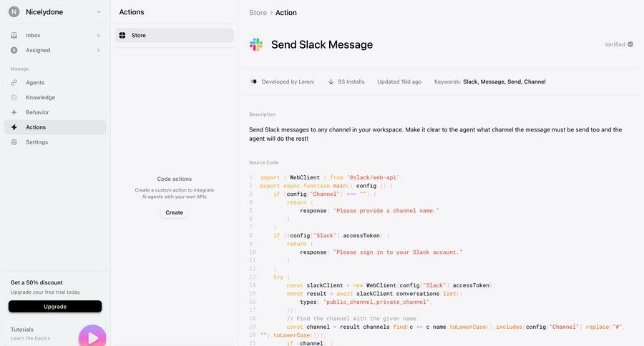Image resolution: width=644 pixels, height=346 pixels.
Task: Click the Developed by Lemni logo icon
Action: (x=253, y=81)
